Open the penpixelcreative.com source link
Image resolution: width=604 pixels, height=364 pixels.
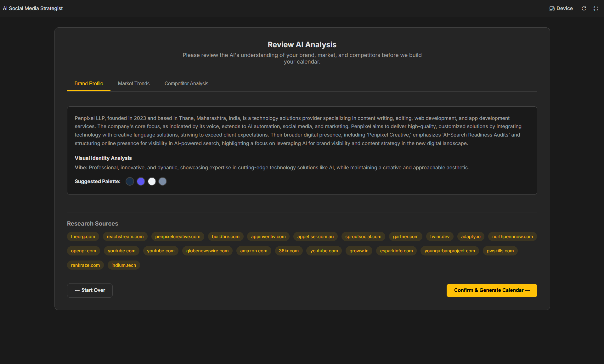pyautogui.click(x=178, y=237)
